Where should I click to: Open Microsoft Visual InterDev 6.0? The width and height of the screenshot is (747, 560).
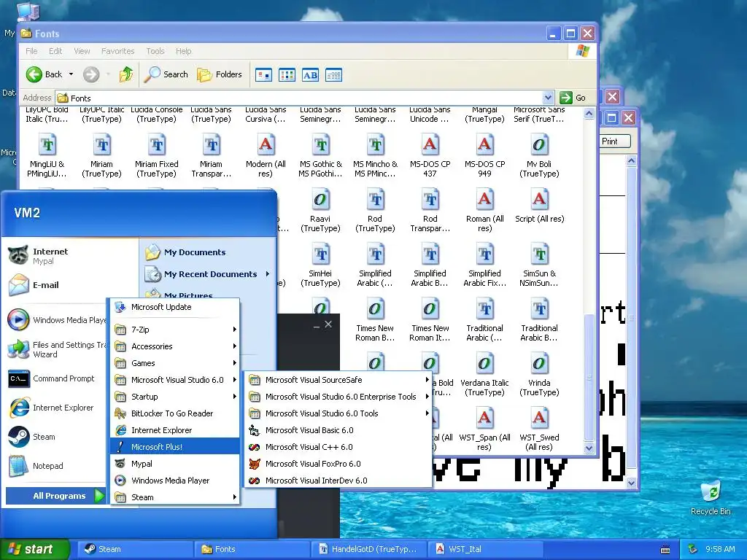(x=338, y=480)
